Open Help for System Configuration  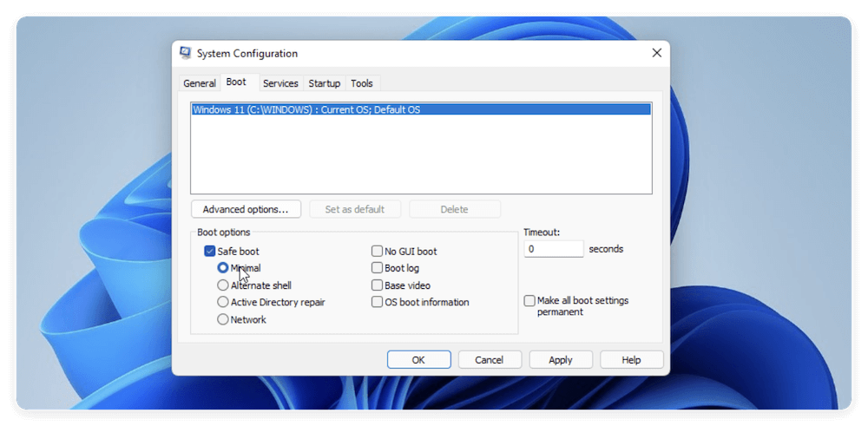[632, 359]
